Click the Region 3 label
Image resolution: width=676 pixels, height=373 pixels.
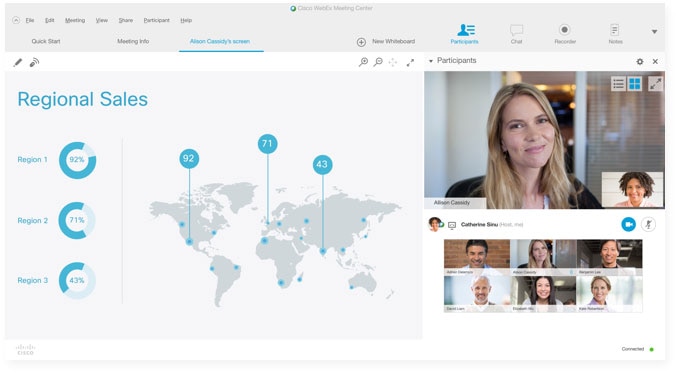tap(32, 280)
